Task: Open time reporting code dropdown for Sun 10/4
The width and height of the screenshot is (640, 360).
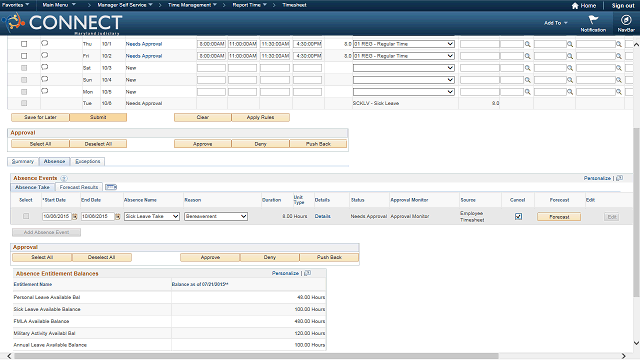Action: [x=404, y=80]
